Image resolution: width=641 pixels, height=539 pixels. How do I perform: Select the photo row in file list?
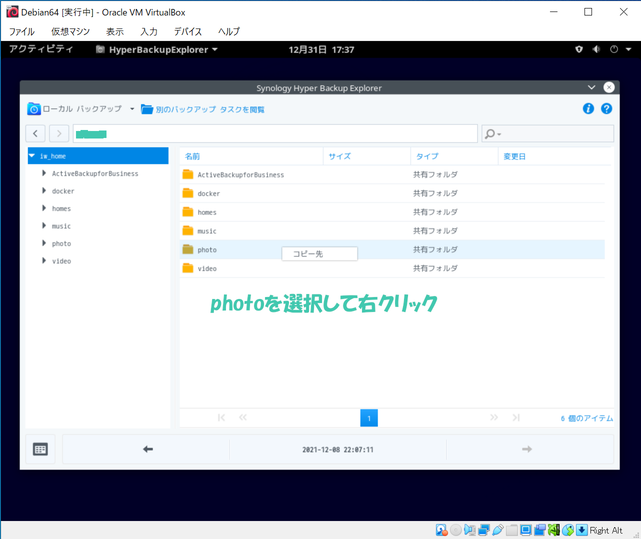tap(392, 249)
